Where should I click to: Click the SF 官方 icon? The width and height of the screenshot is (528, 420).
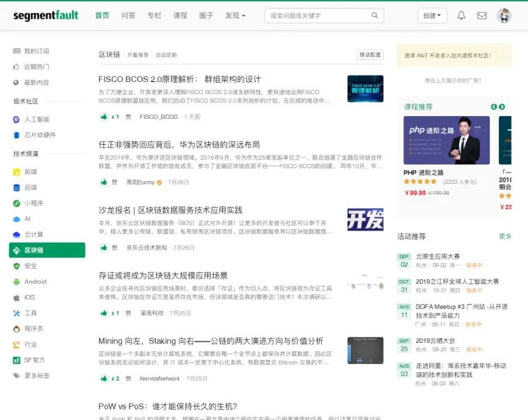pyautogui.click(x=16, y=360)
